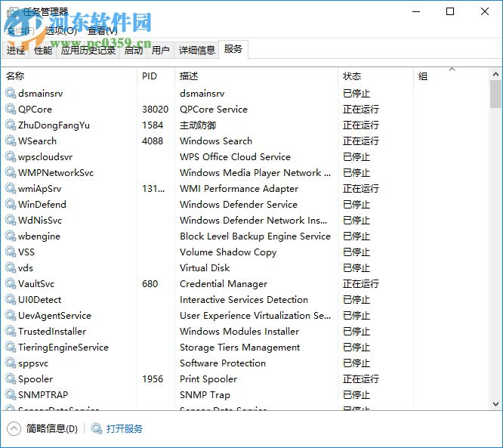Click the gear icon beside wbengine

(11, 236)
